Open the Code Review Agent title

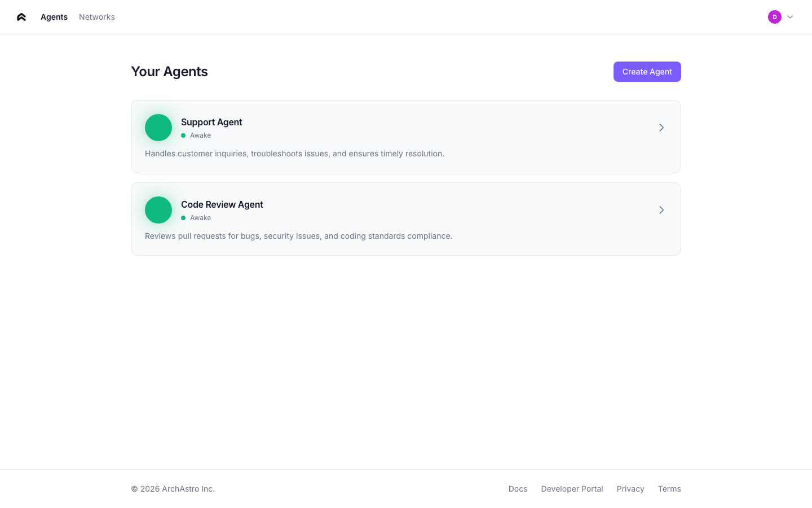222,204
